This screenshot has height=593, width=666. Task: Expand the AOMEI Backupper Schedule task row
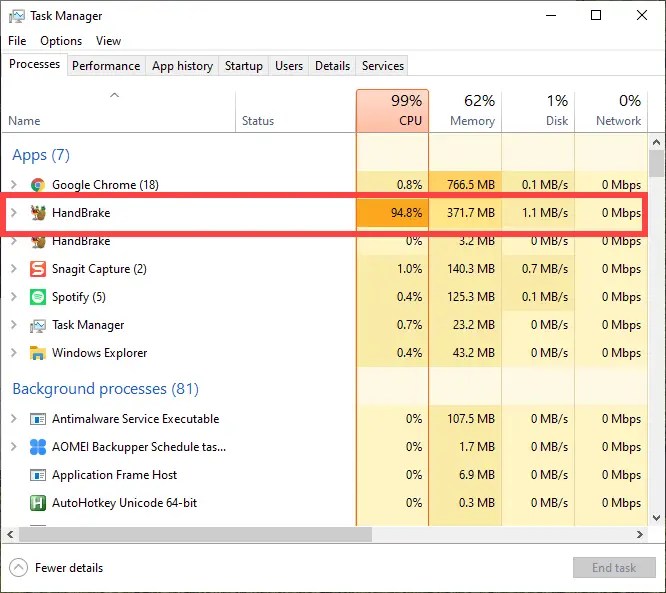pos(14,446)
